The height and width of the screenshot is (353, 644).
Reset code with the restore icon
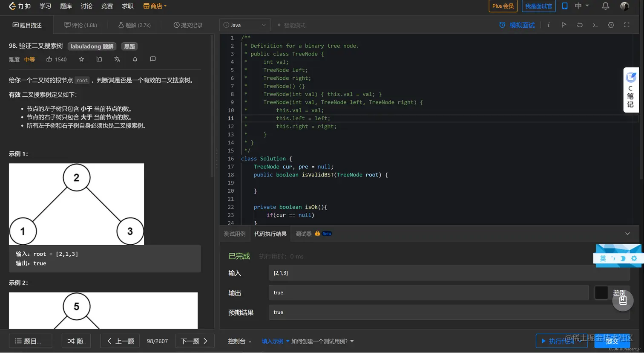pyautogui.click(x=580, y=25)
